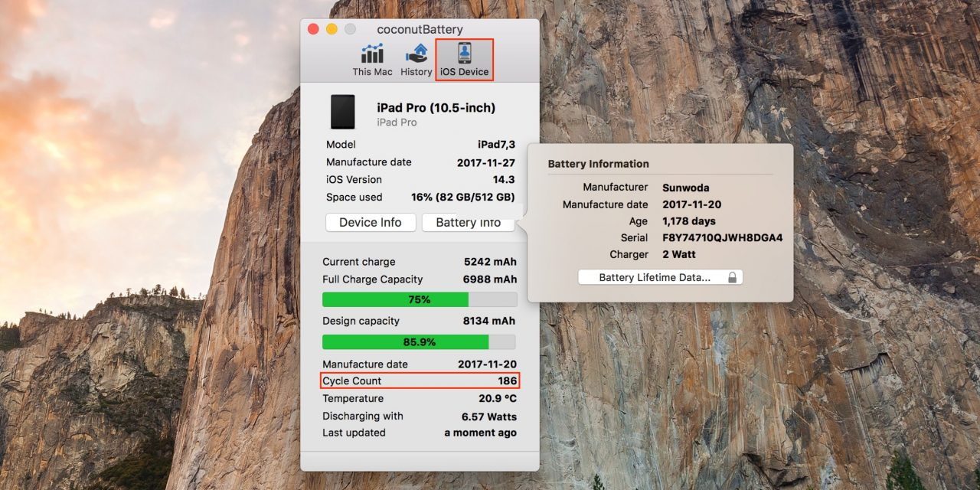Screen dimensions: 980x490
Task: Click the lock icon beside Battery Lifetime Data
Action: [x=732, y=278]
